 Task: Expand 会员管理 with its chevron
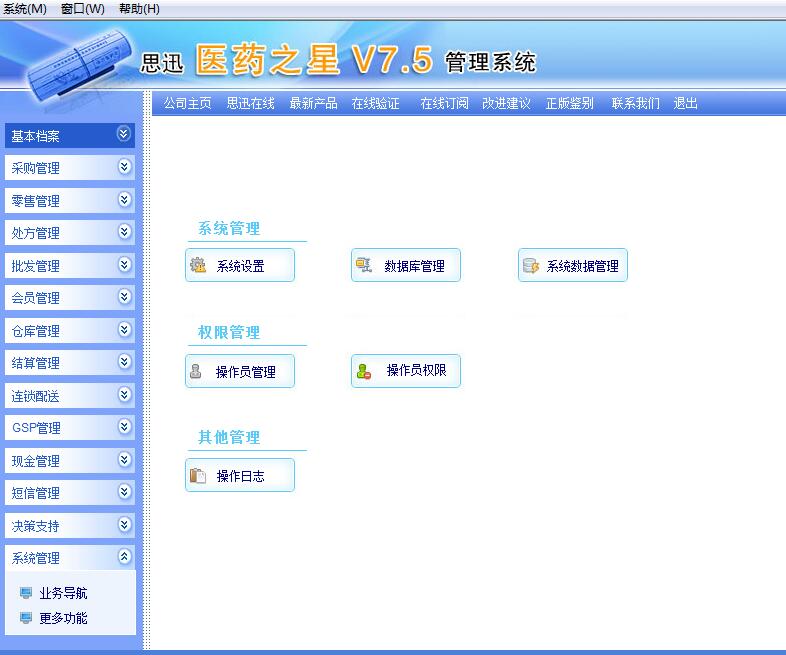[124, 297]
